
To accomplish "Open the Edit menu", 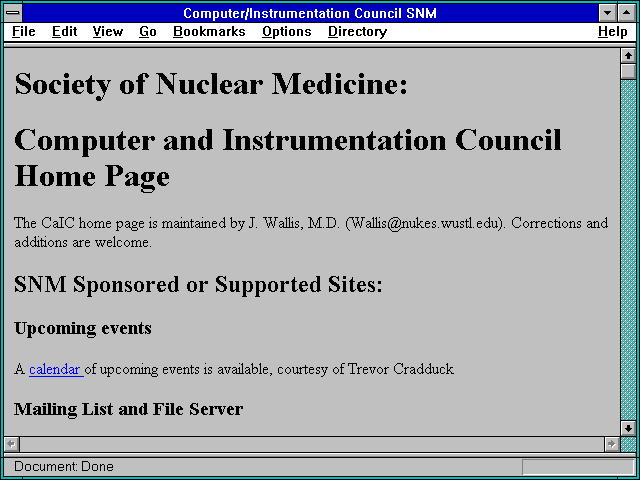I will pyautogui.click(x=64, y=32).
